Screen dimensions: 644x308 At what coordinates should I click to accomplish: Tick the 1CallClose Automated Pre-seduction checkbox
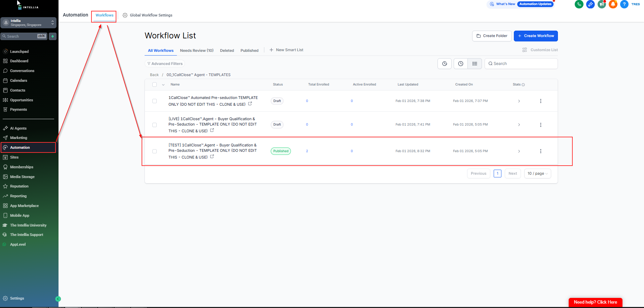coord(154,101)
